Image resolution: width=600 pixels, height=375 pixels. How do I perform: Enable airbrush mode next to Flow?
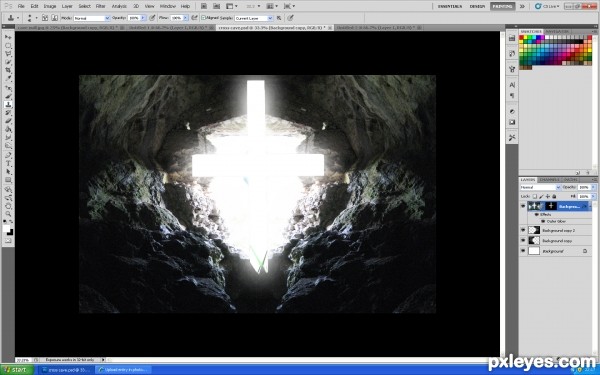coord(194,18)
